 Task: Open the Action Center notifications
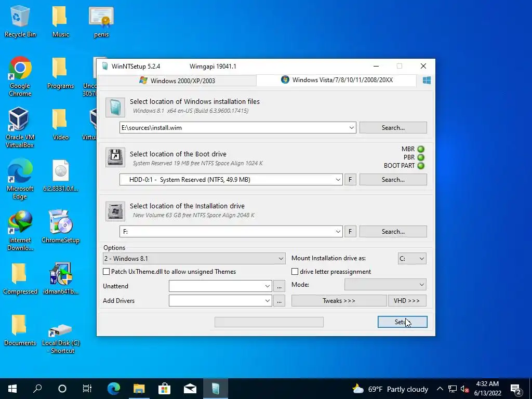[516, 389]
